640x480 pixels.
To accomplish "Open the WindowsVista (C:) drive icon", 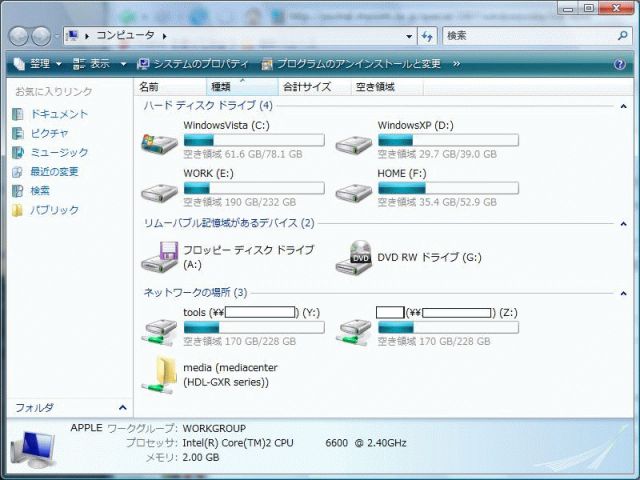I will coord(159,143).
